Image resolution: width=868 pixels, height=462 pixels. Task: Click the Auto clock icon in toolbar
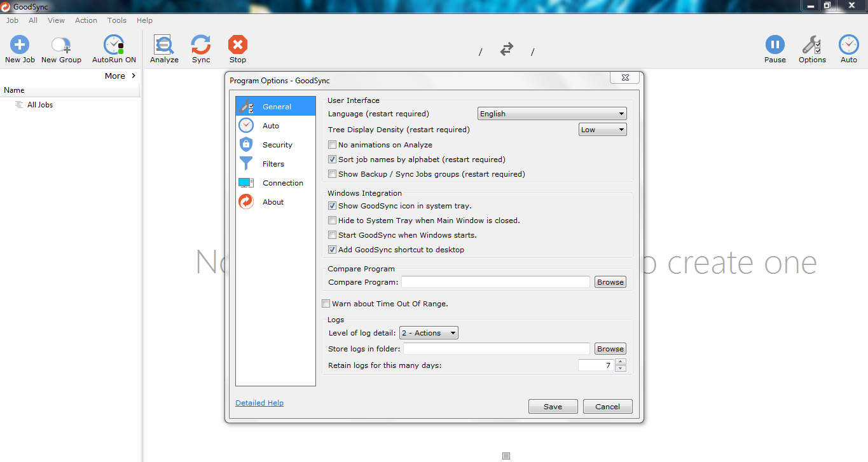point(849,45)
